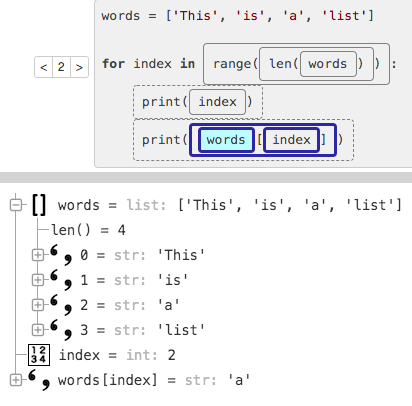
Task: Expand the words[index] result node
Action: (x=16, y=380)
